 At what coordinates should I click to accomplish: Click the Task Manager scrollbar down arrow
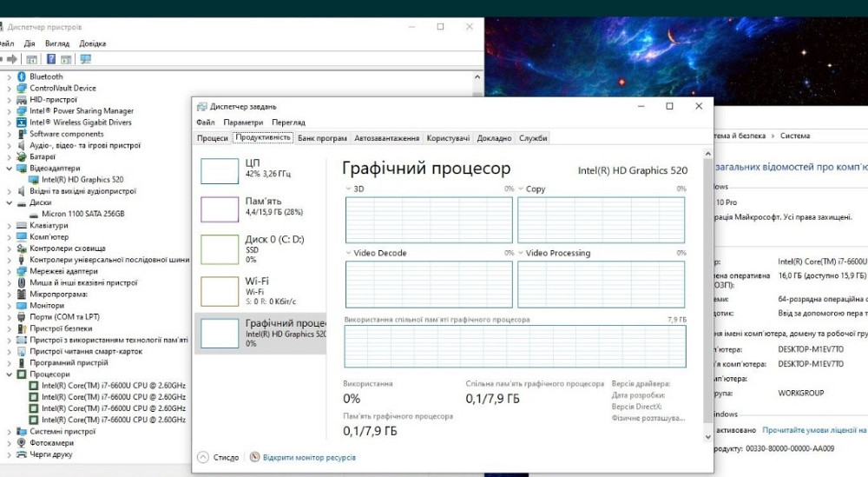tap(708, 437)
